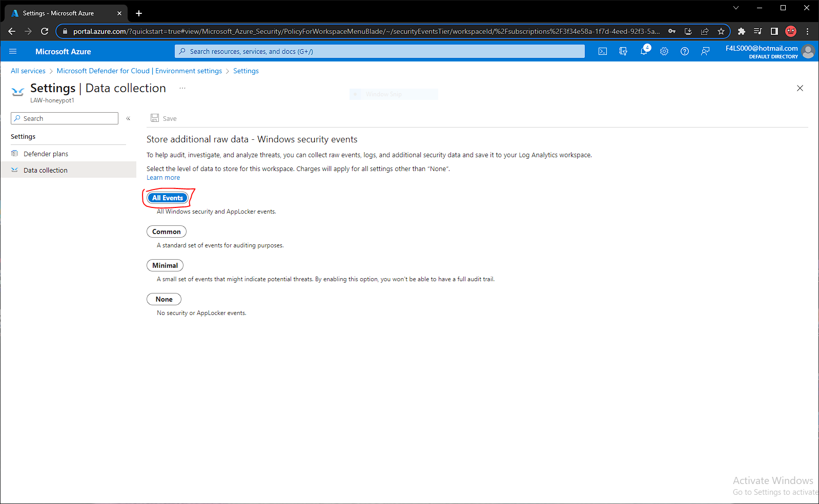Open the media control icon
Screen dimensions: 819x504
(758, 31)
